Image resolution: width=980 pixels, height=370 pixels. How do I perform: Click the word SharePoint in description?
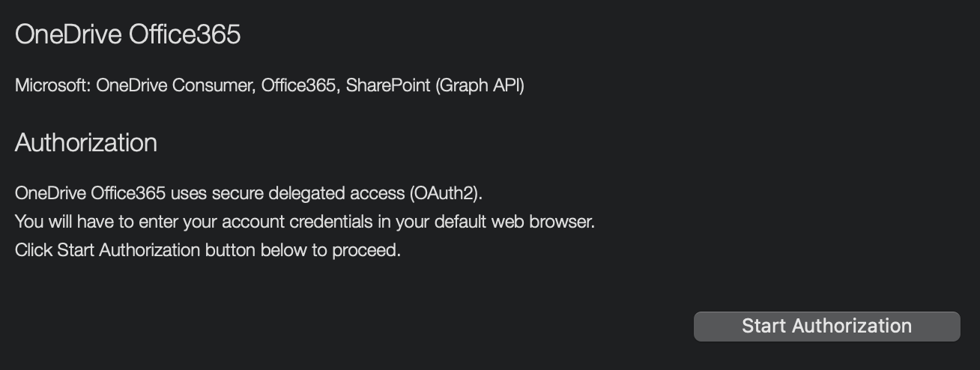click(x=388, y=85)
